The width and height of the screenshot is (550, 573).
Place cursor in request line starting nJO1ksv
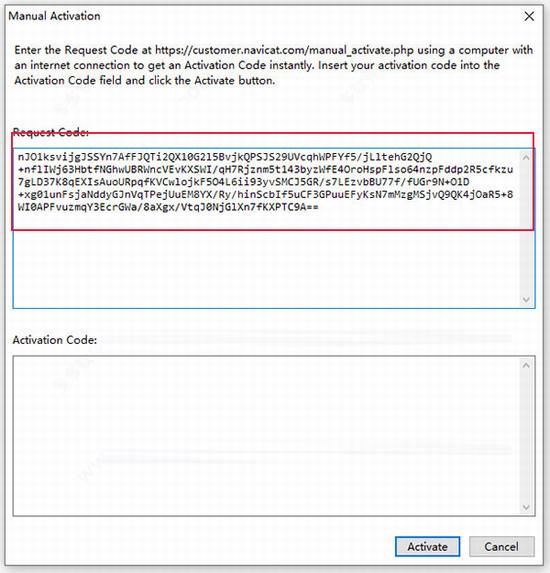(x=225, y=157)
